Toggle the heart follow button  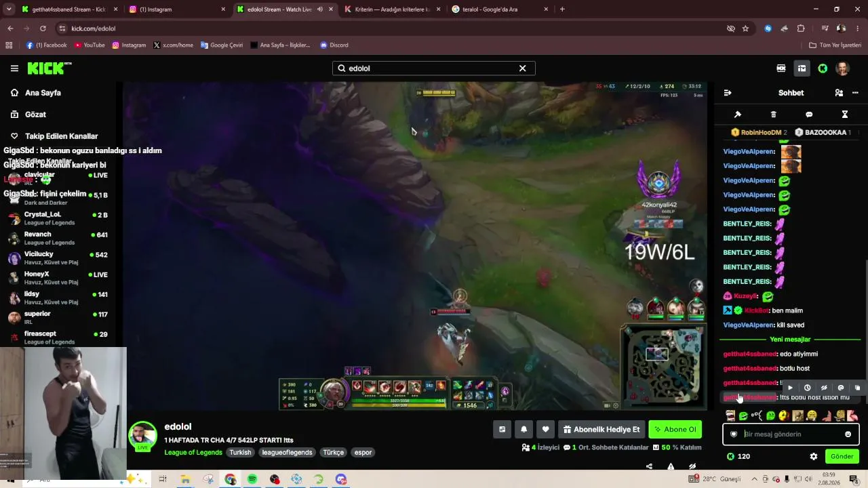coord(545,430)
